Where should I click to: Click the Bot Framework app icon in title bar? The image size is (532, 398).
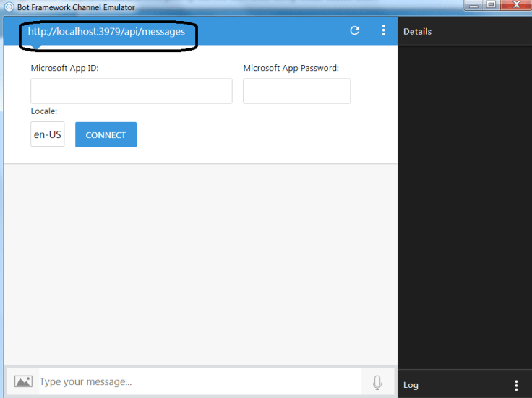point(9,7)
